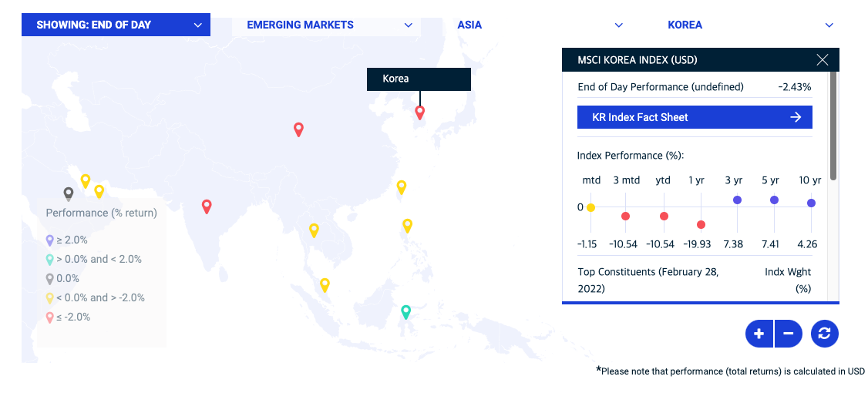Click 'End of Day Performance (undefined)' label
868x393 pixels.
[x=661, y=87]
